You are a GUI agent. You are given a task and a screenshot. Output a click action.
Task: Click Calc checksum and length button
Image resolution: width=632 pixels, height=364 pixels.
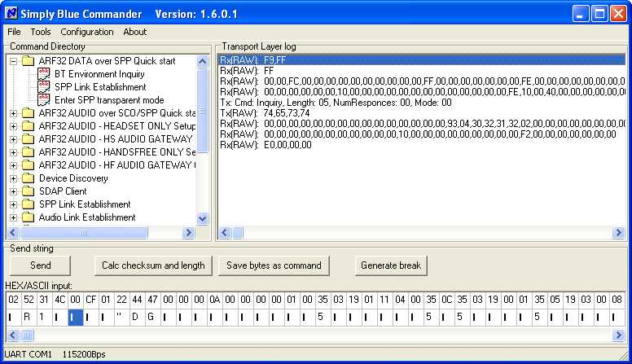click(153, 265)
